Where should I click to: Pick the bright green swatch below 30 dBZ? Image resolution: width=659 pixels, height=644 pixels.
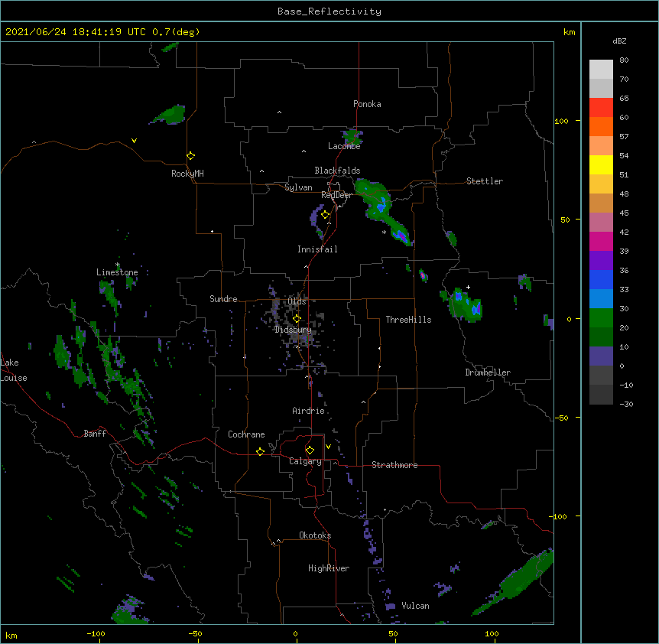601,318
